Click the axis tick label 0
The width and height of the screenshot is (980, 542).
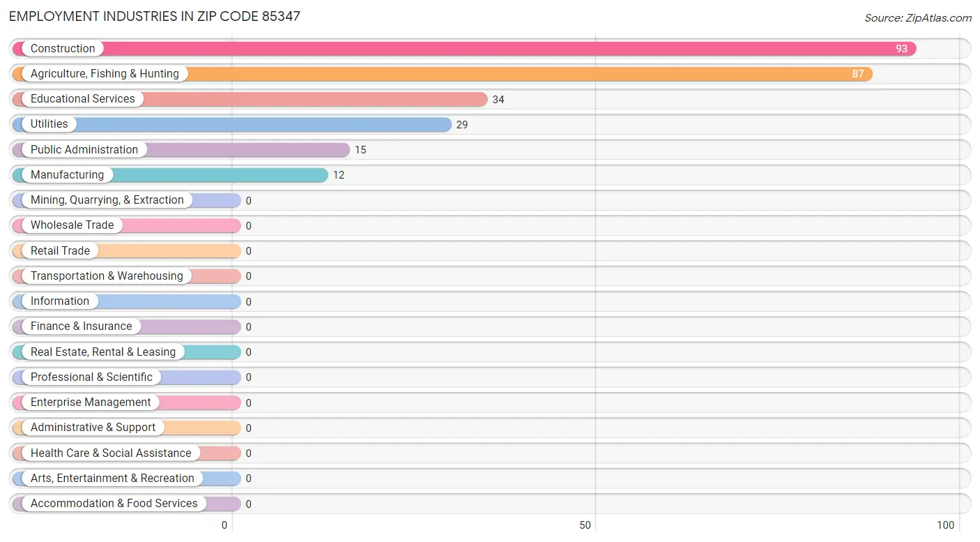224,525
